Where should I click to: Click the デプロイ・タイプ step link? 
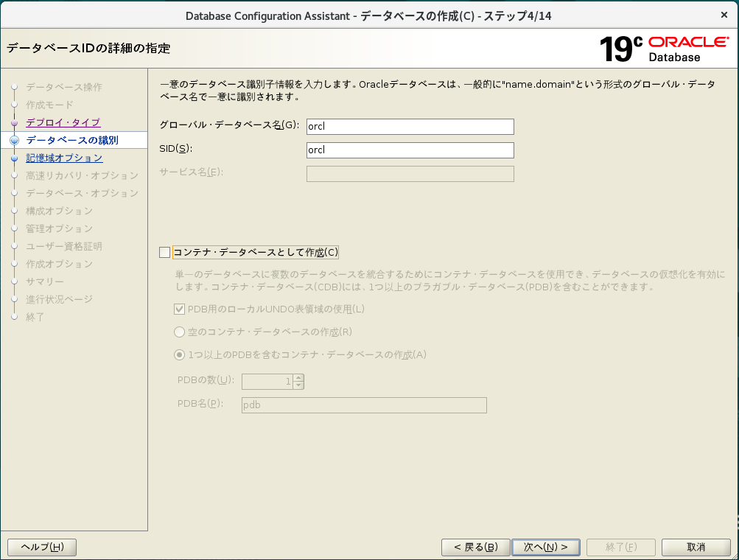(x=63, y=122)
